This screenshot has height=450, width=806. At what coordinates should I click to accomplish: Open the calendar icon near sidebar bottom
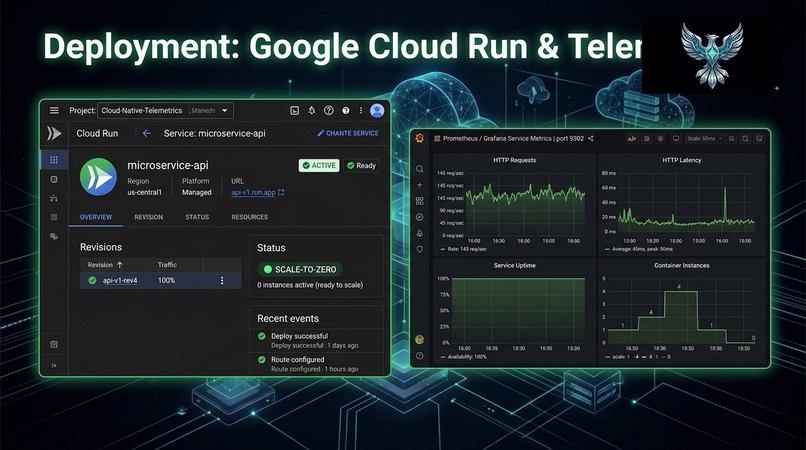coord(54,344)
